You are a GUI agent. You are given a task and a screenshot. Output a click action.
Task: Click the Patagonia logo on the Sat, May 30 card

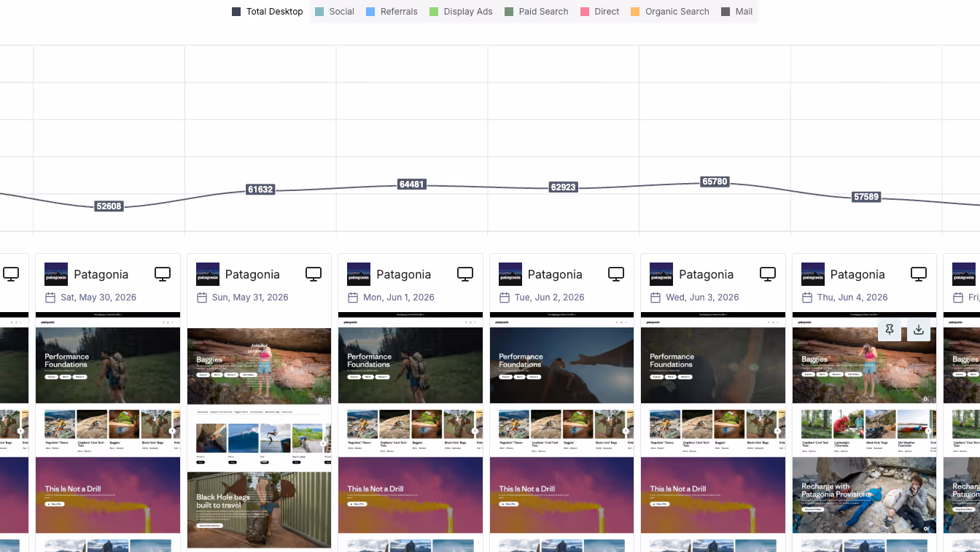(56, 274)
